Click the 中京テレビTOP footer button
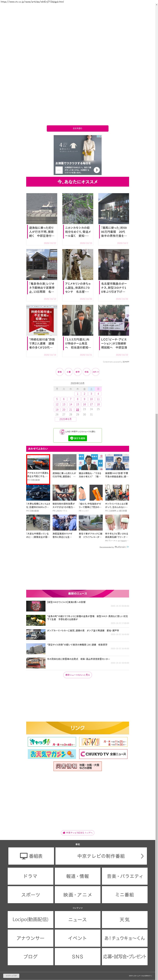The width and height of the screenshot is (158, 980). pyautogui.click(x=11, y=976)
